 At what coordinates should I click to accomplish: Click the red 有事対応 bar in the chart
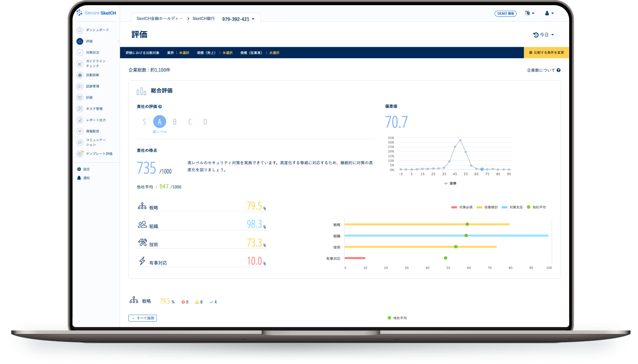pos(355,258)
